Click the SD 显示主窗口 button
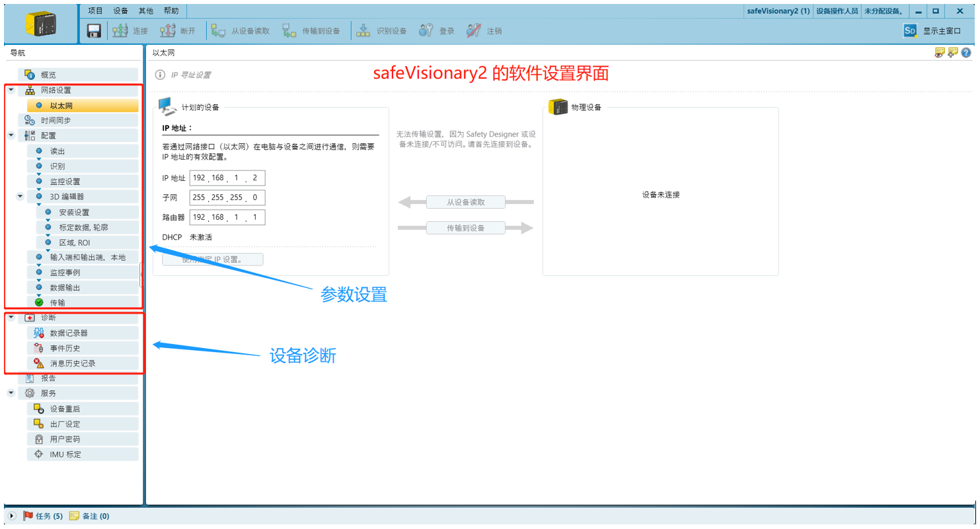The width and height of the screenshot is (980, 529). [932, 30]
